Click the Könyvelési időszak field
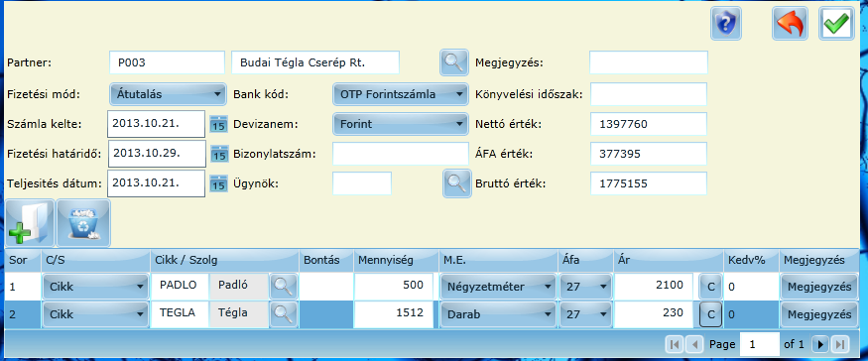This screenshot has height=361, width=868. click(649, 94)
